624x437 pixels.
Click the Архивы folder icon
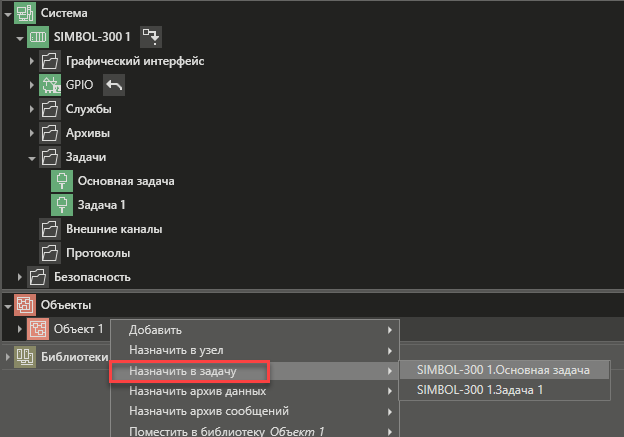[50, 133]
